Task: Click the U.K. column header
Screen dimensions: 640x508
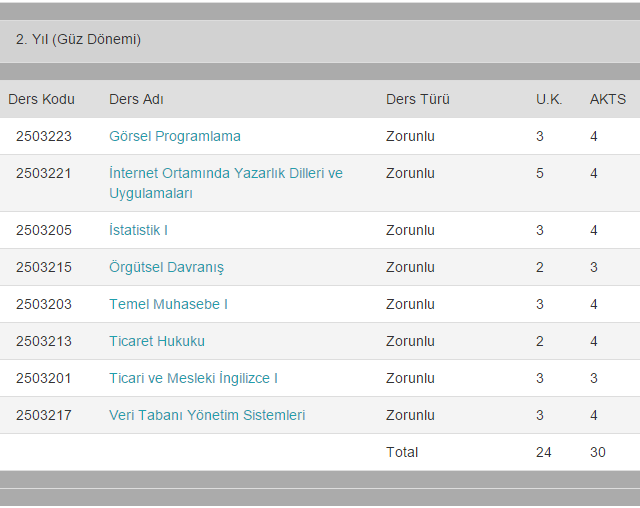Action: (x=549, y=99)
